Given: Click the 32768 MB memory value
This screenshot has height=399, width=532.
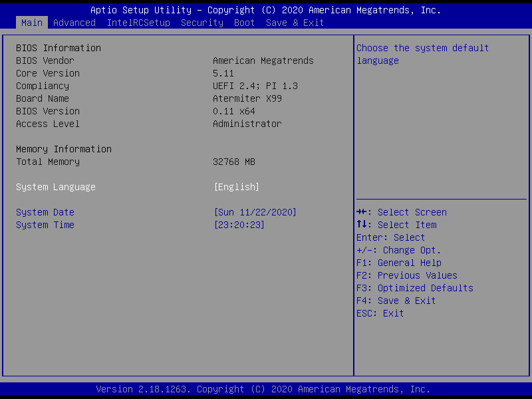Looking at the screenshot, I should tap(234, 162).
